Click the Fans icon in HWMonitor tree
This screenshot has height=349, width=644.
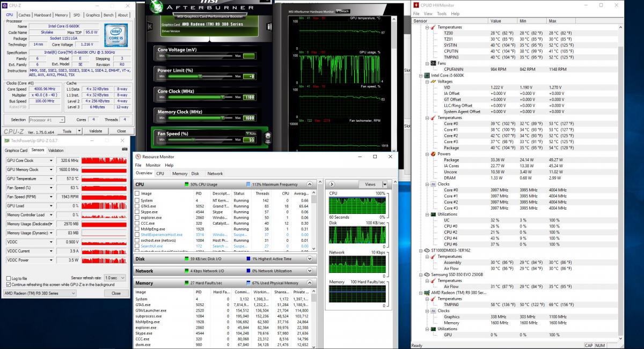tap(433, 63)
